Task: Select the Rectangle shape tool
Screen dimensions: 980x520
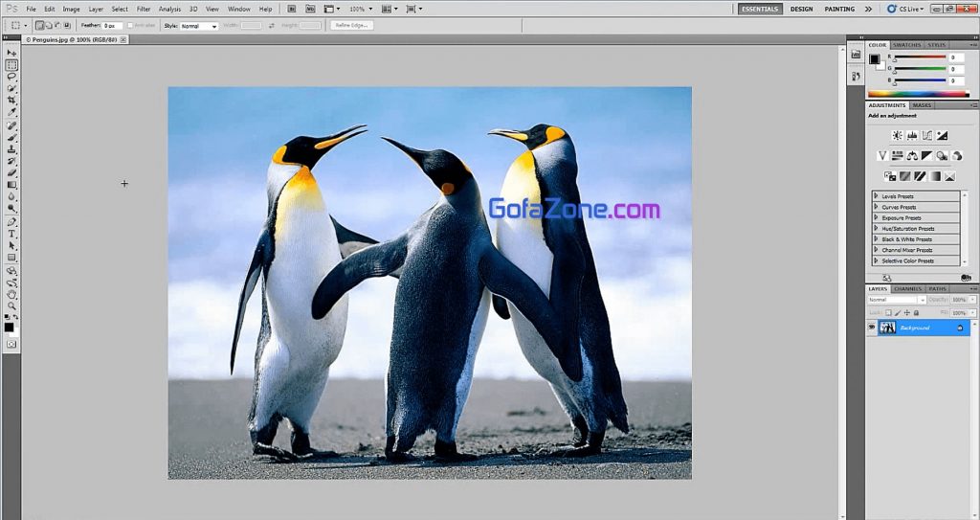Action: pyautogui.click(x=11, y=258)
